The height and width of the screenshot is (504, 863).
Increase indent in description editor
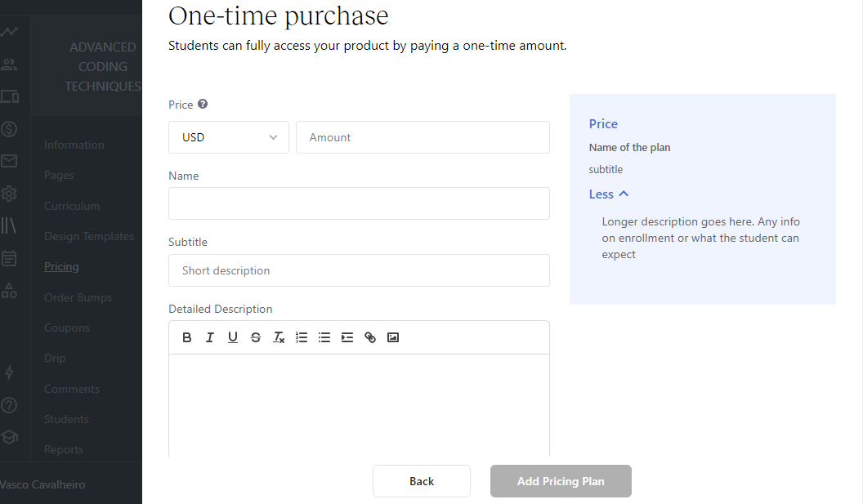[x=347, y=337]
